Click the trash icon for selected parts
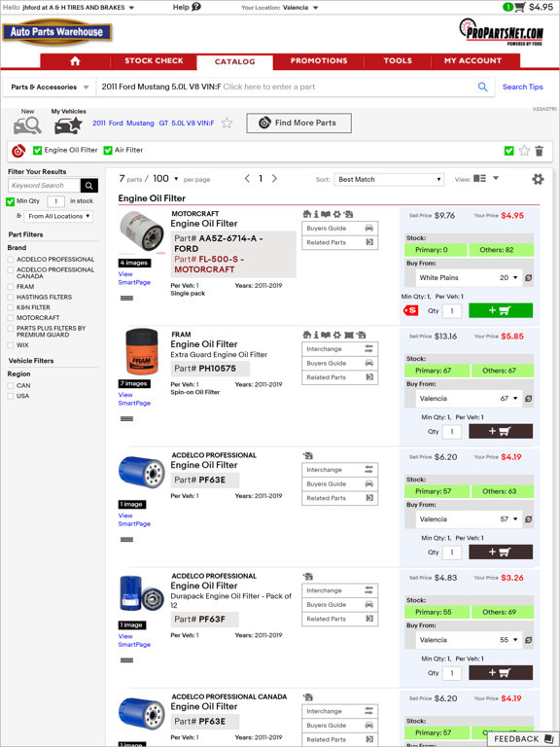 pyautogui.click(x=539, y=151)
